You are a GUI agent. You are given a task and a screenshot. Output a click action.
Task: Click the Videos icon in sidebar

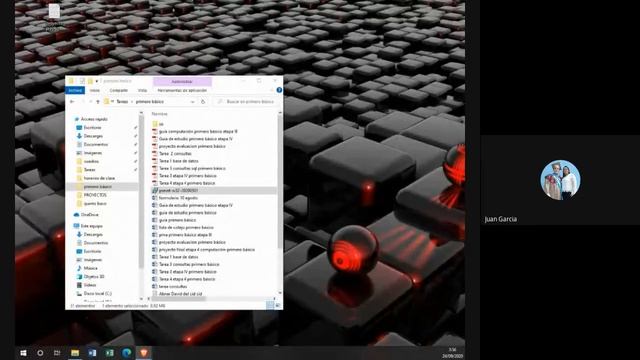(79, 285)
